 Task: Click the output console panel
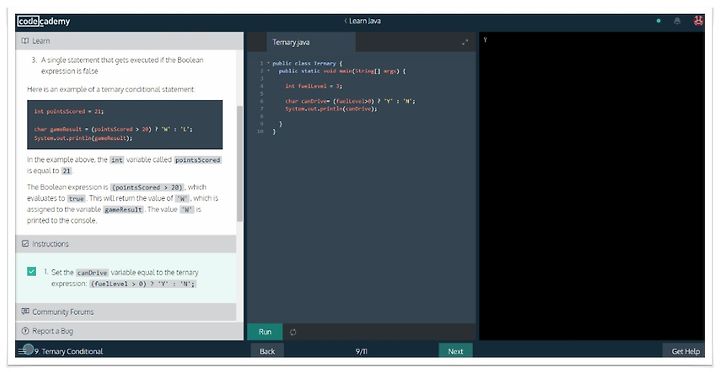(592, 186)
